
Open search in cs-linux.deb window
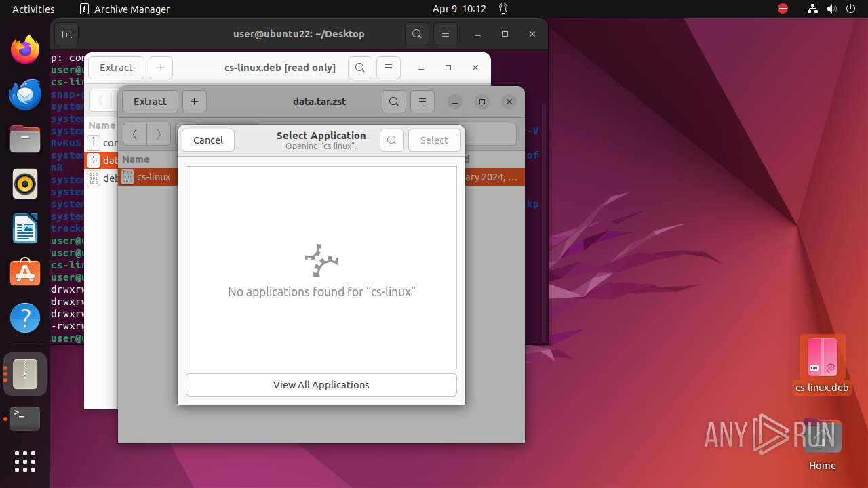360,68
